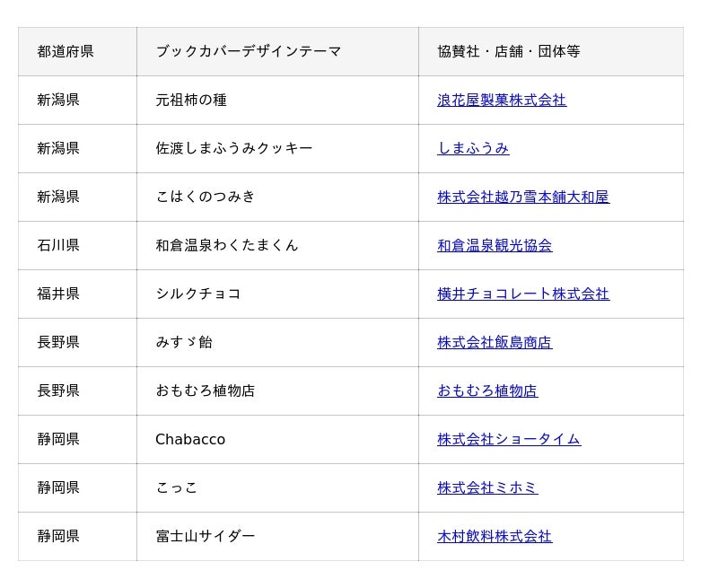The height and width of the screenshot is (588, 718).
Task: Select the Chabacco theme cell
Action: (x=190, y=440)
